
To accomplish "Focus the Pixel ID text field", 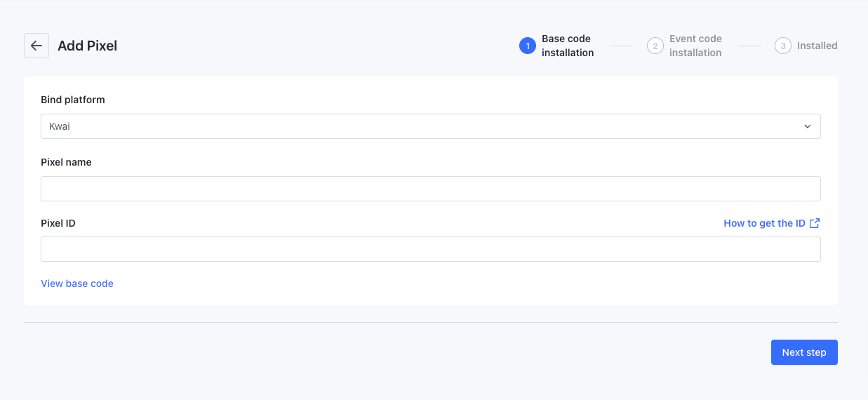I will point(430,249).
